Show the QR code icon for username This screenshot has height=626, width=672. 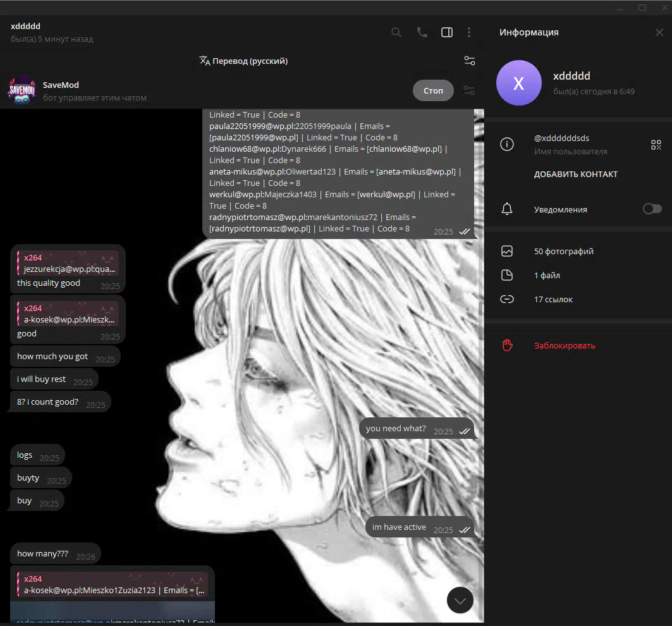click(656, 145)
